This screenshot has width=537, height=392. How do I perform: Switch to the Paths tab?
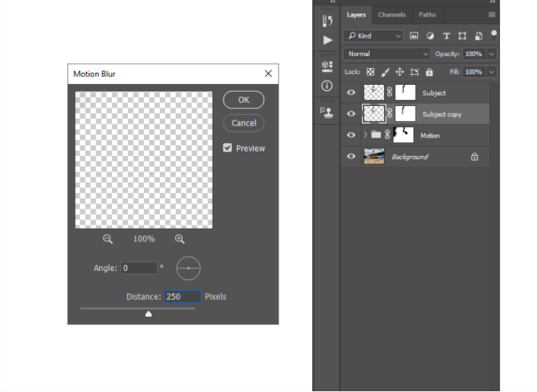(x=427, y=14)
